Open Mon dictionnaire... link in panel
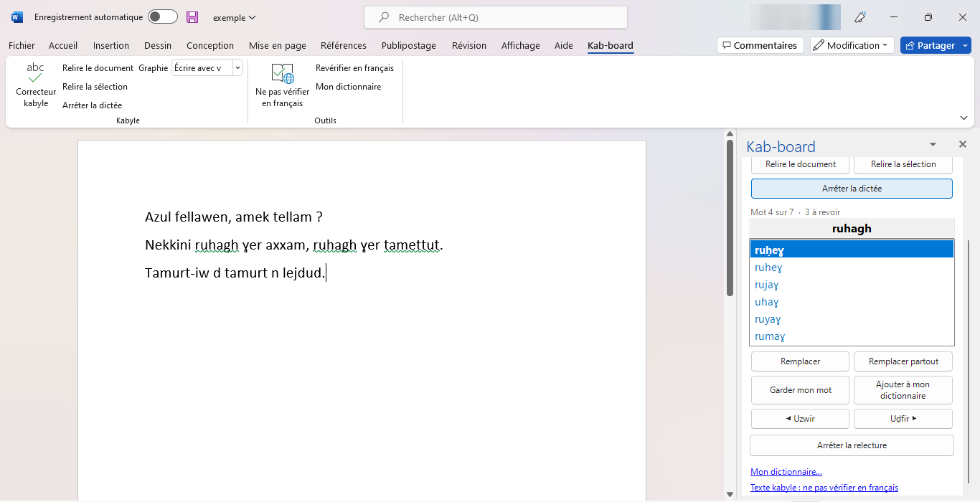This screenshot has height=502, width=980. click(786, 472)
